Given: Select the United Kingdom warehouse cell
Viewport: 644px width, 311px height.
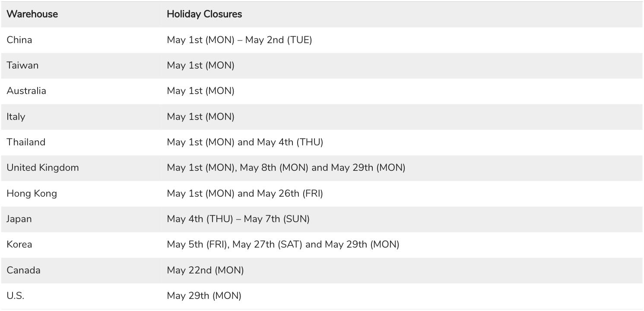Looking at the screenshot, I should coord(43,168).
